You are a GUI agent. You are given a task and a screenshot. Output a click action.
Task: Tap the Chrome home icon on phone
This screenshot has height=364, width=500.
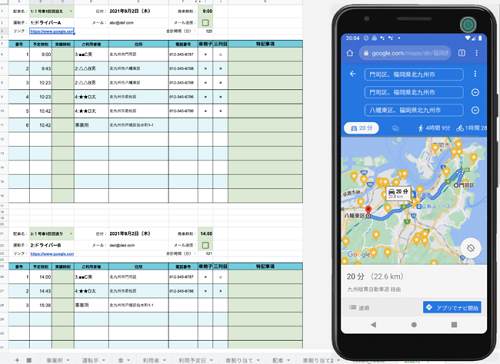pyautogui.click(x=350, y=53)
